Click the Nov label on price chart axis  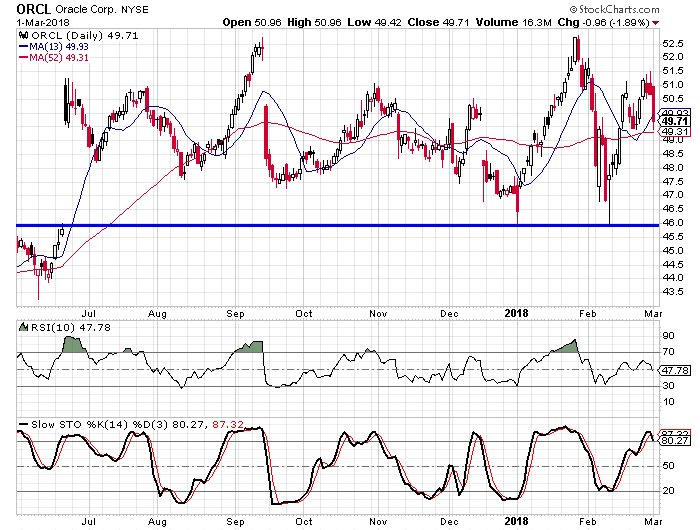pos(378,314)
